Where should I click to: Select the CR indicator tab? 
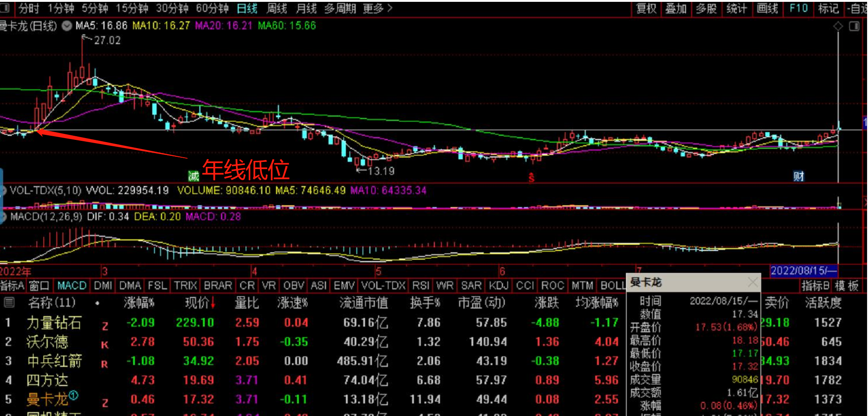247,286
